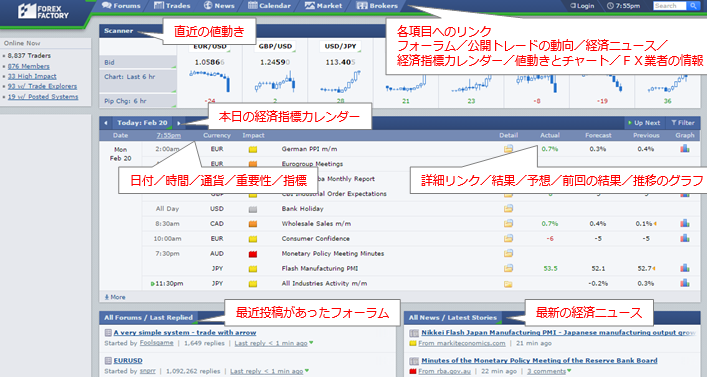The image size is (707, 377).
Task: Open Minutes of Monetary Policy Meeting story
Action: 539,360
